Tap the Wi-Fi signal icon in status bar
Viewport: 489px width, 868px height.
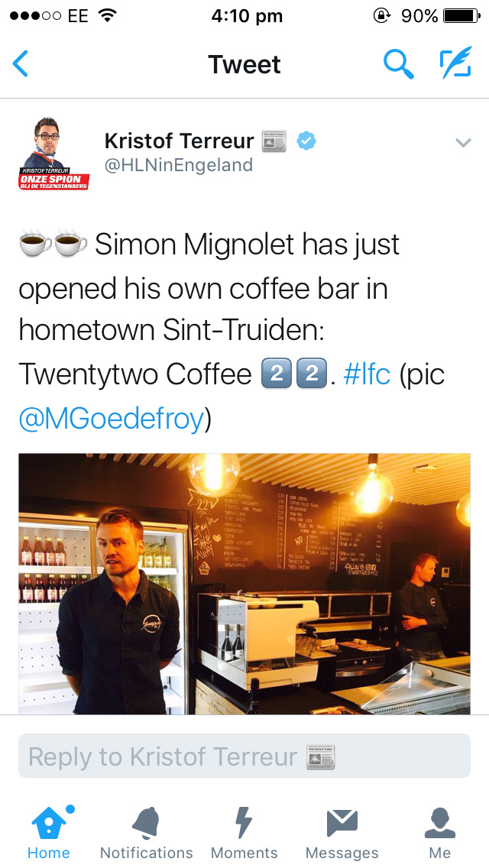tap(106, 15)
